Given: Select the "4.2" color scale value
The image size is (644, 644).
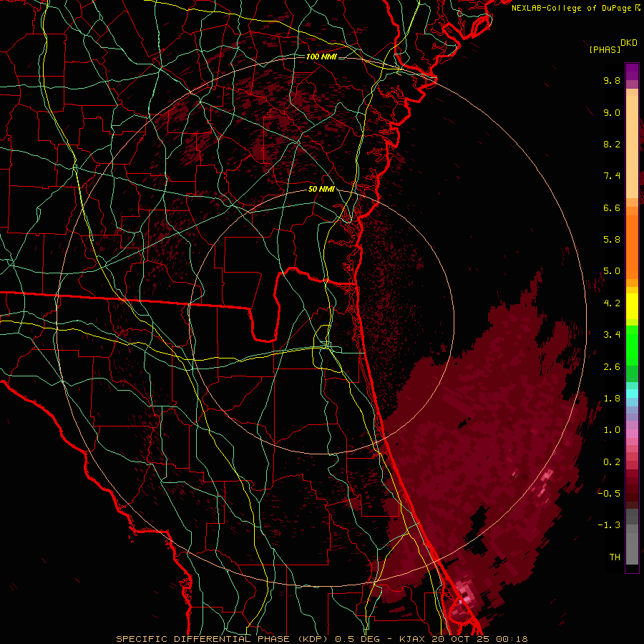Looking at the screenshot, I should coord(612,303).
